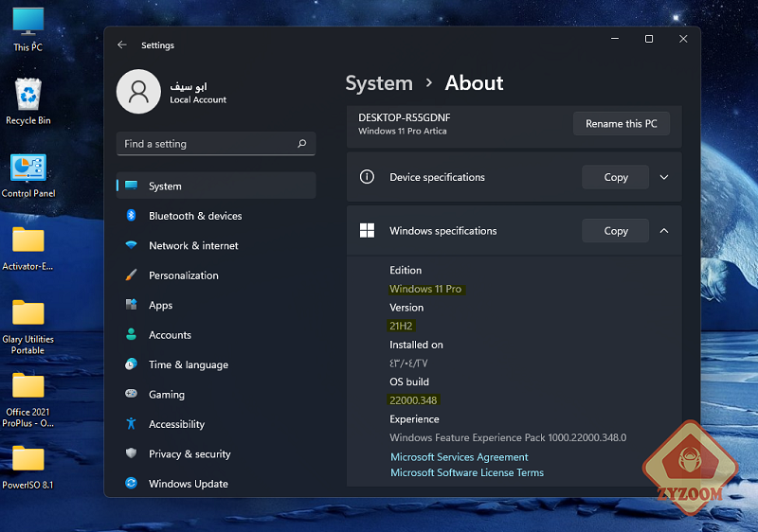This screenshot has width=758, height=532.
Task: Click the PC name DESKTOP-R55GDNF
Action: pos(405,117)
